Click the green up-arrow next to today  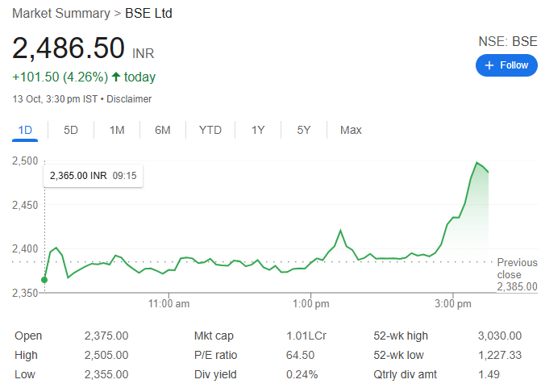(116, 77)
